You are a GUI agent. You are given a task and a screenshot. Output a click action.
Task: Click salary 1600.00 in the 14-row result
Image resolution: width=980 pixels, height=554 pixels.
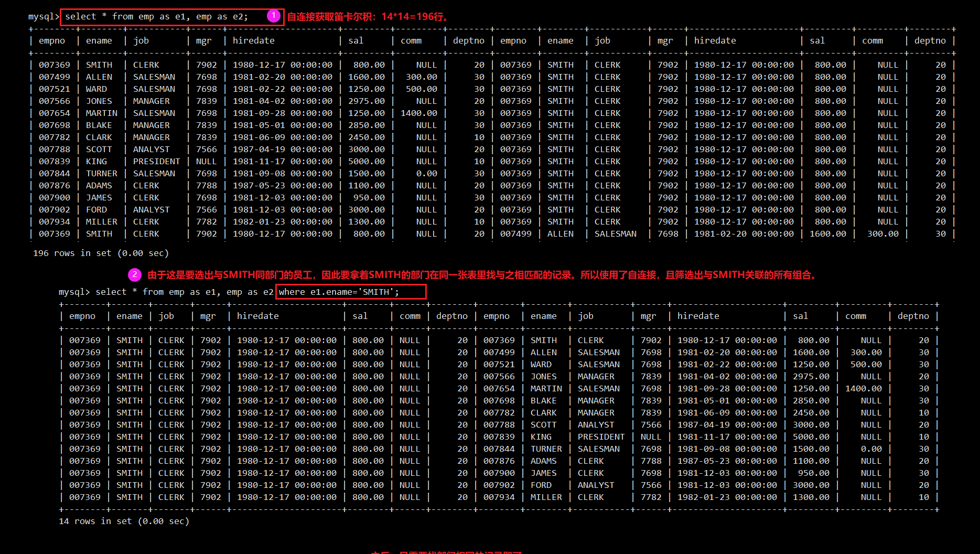811,352
